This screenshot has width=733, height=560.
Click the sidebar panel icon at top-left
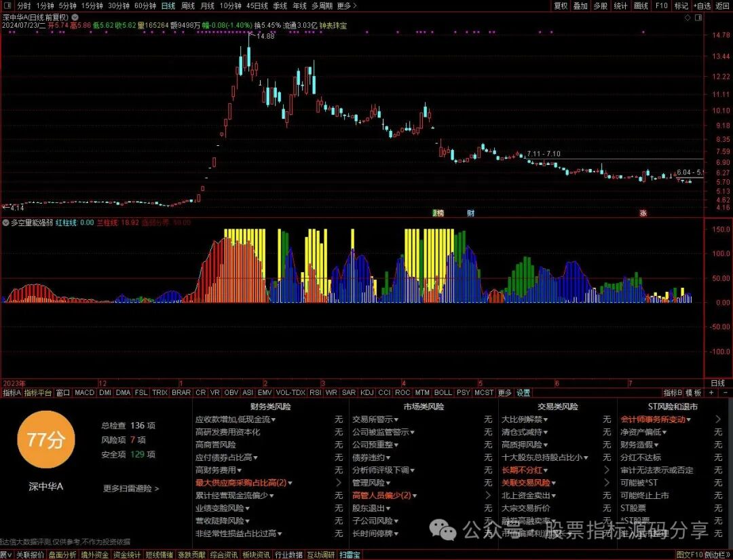tap(8, 5)
